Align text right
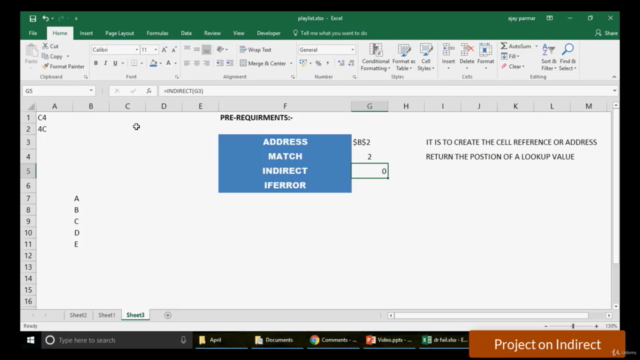 pyautogui.click(x=207, y=63)
